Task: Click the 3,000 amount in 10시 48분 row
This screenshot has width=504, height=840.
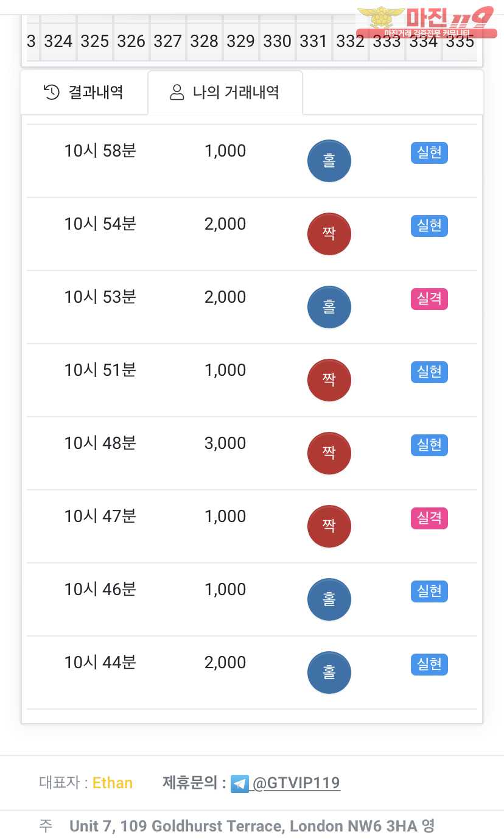Action: 225,443
